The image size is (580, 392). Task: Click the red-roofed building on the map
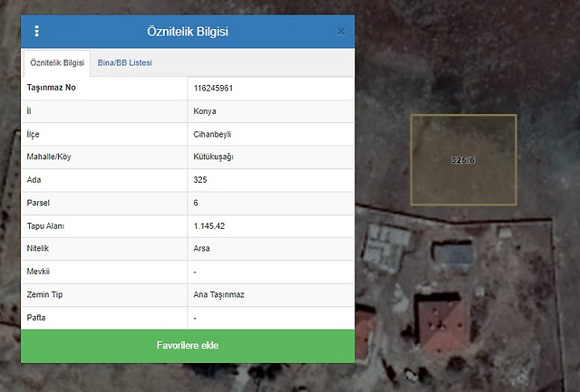click(x=441, y=322)
